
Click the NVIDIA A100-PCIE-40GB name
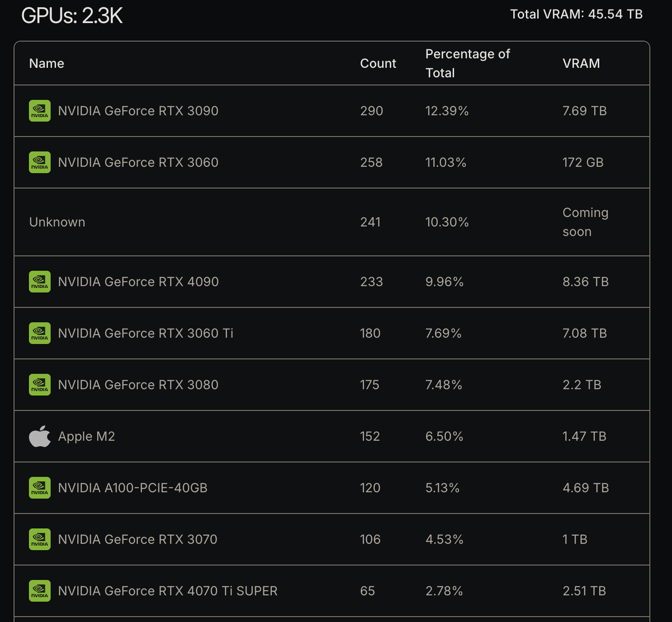[133, 488]
